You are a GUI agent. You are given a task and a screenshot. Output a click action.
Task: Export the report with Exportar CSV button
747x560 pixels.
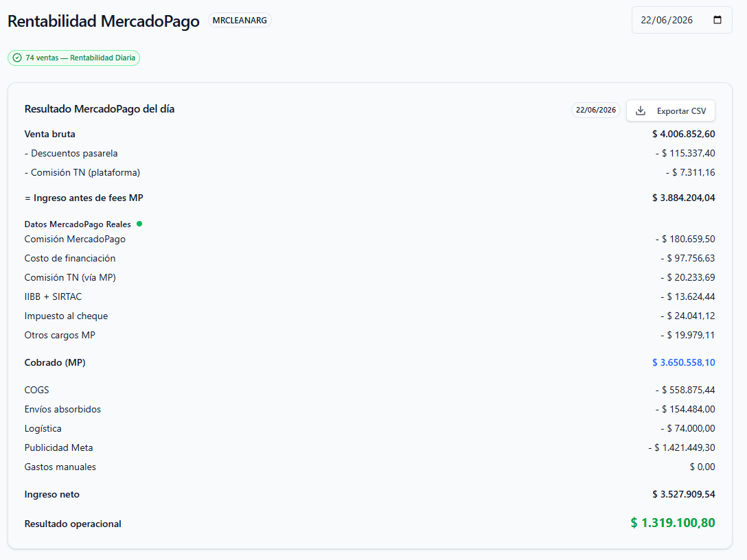click(670, 111)
